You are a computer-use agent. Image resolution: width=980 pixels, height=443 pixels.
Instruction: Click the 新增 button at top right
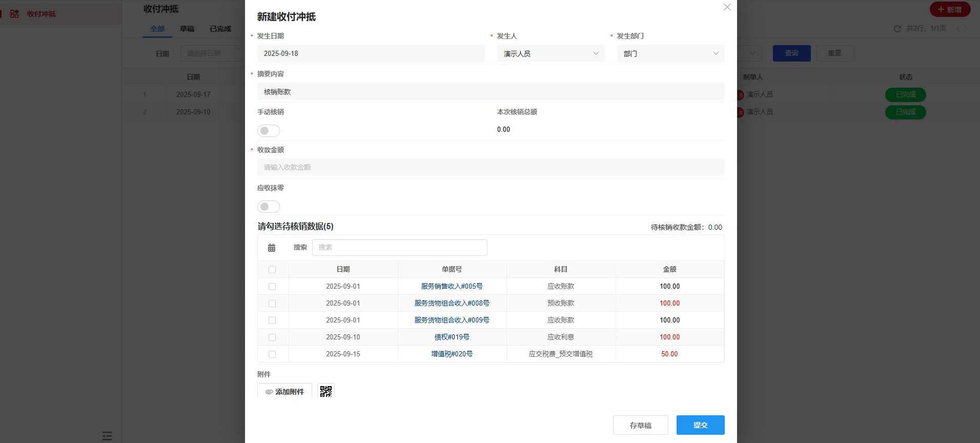(x=950, y=10)
